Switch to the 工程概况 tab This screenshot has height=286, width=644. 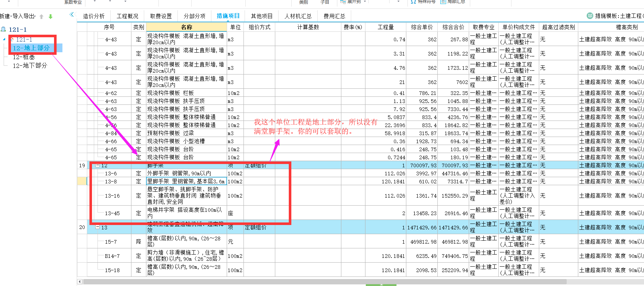pyautogui.click(x=127, y=16)
